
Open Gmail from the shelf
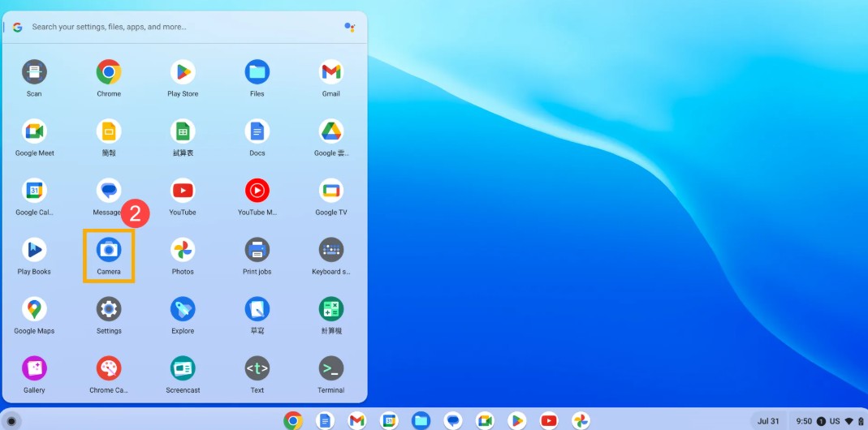click(357, 421)
